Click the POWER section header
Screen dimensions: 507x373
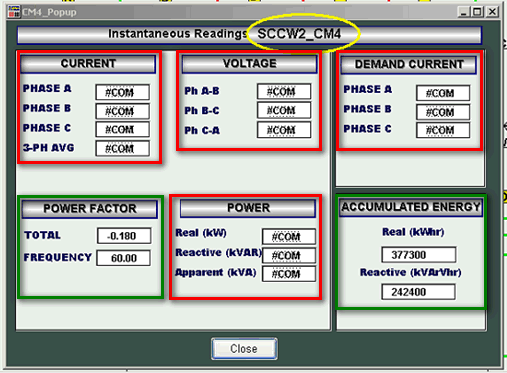click(x=248, y=208)
